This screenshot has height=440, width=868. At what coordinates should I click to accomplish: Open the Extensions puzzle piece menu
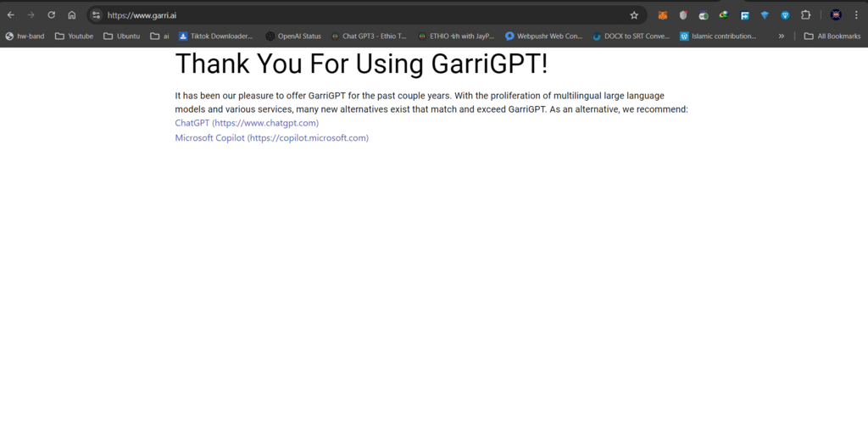[806, 15]
